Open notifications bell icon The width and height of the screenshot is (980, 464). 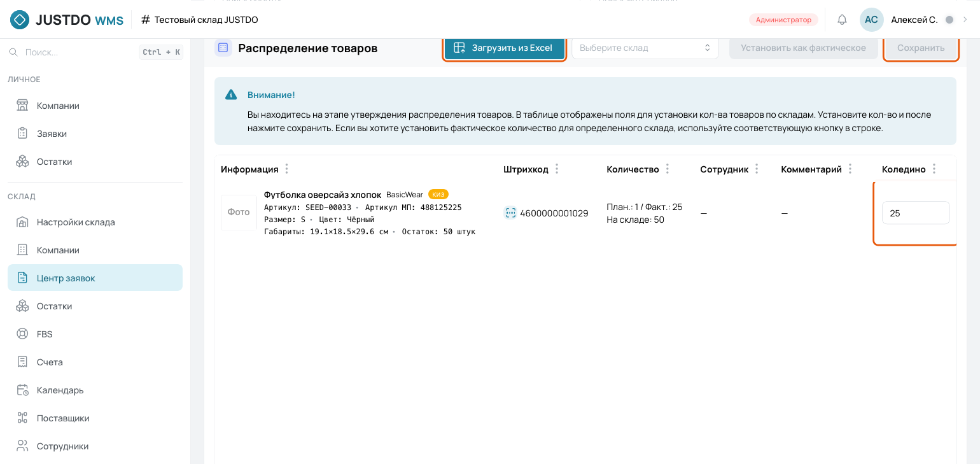[x=842, y=20]
